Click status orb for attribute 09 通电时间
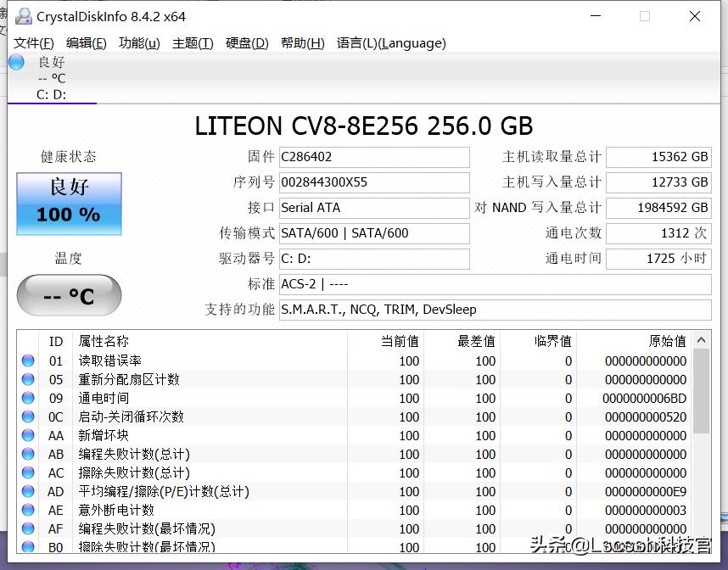Screen dimensions: 728x570 point(28,398)
